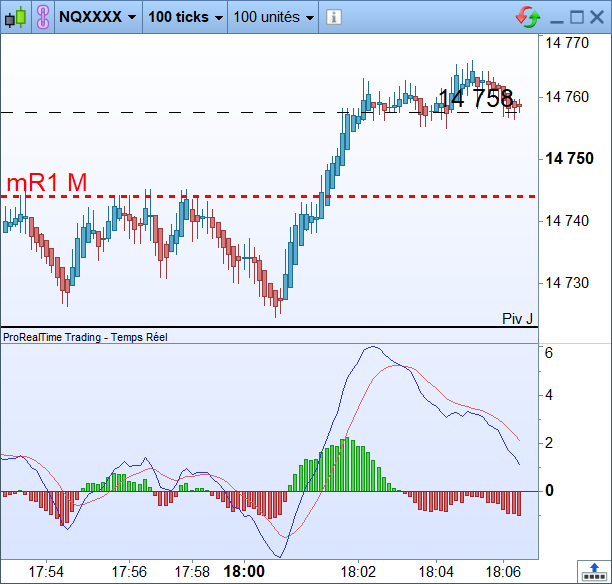Open the NQXXXX instrument dropdown
Viewport: 612px width, 584px height.
pyautogui.click(x=98, y=17)
